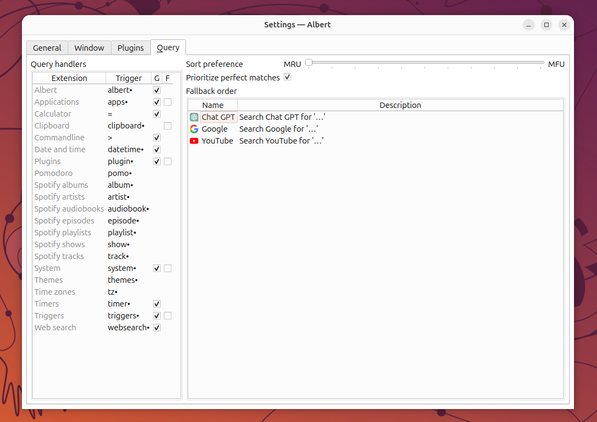Screen dimensions: 597x422
Task: Enable fallback checkbox for Triggers handler
Action: point(168,316)
